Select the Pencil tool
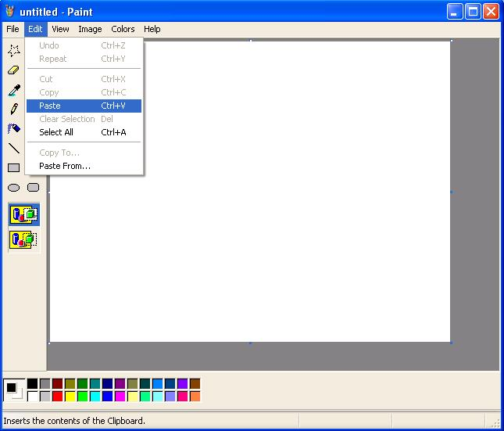Screen dimensions: 504x431 point(14,110)
